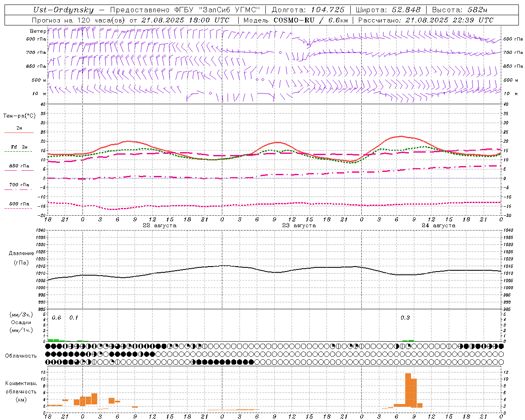Image resolution: width=525 pixels, height=420 pixels.
Task: Click "Прогноз на 120 часа(ов)" forecast text
Action: [79, 20]
